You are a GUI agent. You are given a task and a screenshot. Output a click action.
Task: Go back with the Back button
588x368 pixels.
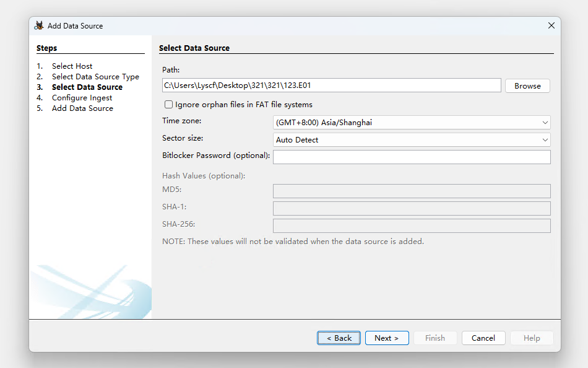(339, 338)
